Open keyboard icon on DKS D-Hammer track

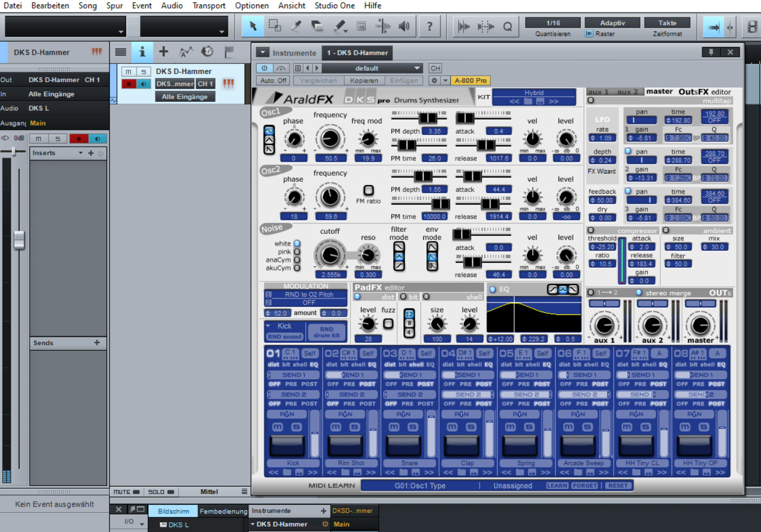click(228, 83)
